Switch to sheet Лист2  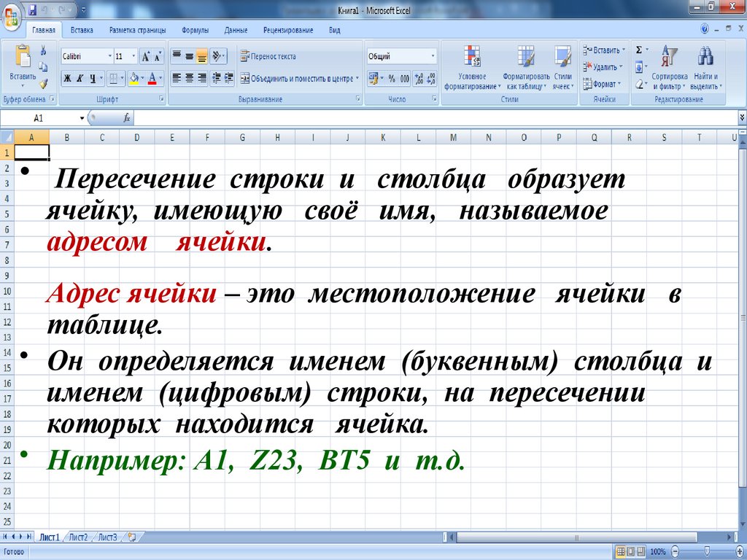pyautogui.click(x=78, y=537)
